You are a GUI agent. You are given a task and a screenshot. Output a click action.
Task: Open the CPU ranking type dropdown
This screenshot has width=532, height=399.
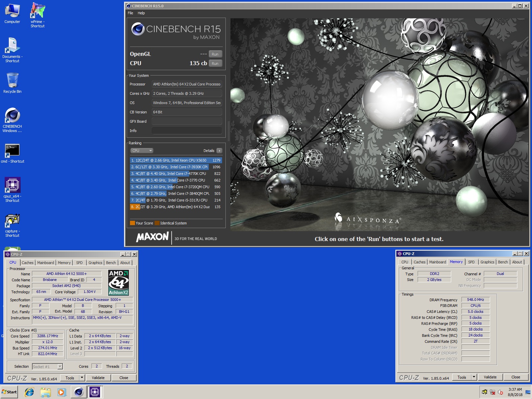coord(142,151)
